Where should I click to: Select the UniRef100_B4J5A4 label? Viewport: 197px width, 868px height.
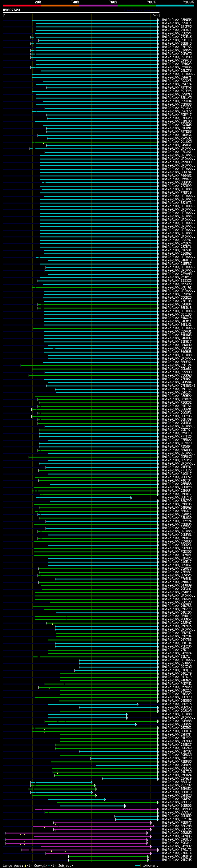pyautogui.click(x=177, y=382)
